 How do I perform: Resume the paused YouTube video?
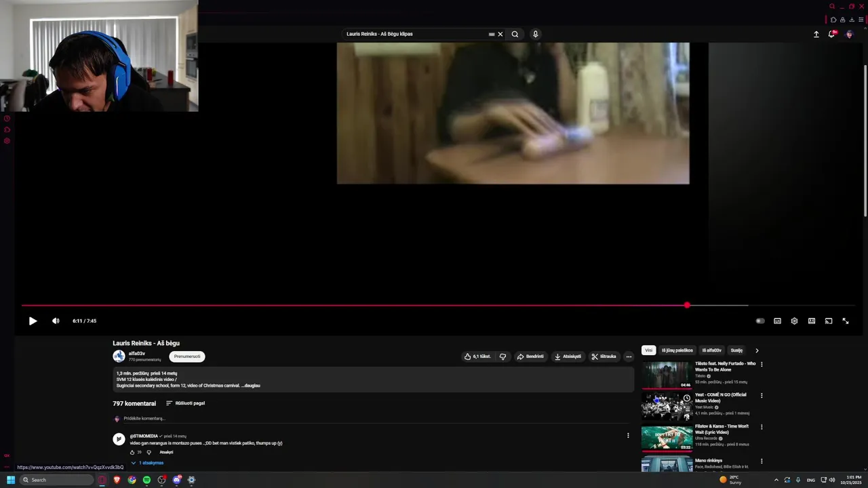(33, 321)
